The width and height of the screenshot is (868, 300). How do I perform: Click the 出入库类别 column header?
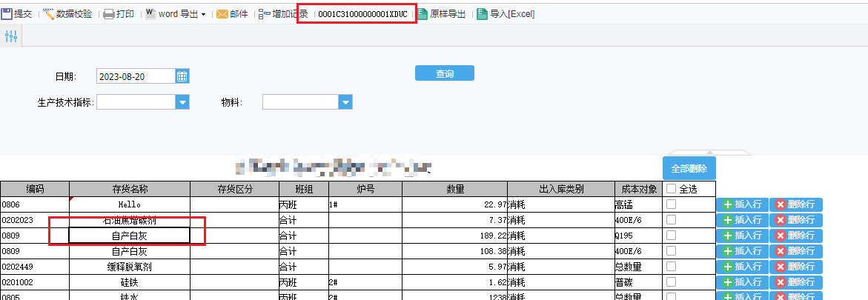point(561,189)
